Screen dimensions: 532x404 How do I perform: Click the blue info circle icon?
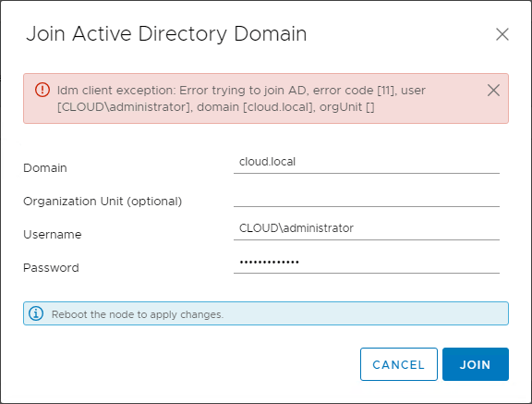click(x=36, y=313)
